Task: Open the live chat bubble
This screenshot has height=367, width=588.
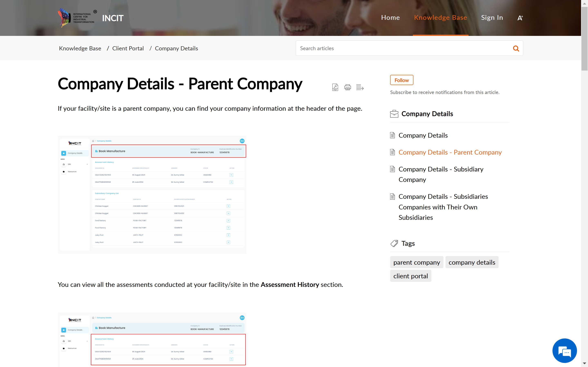Action: 565,351
